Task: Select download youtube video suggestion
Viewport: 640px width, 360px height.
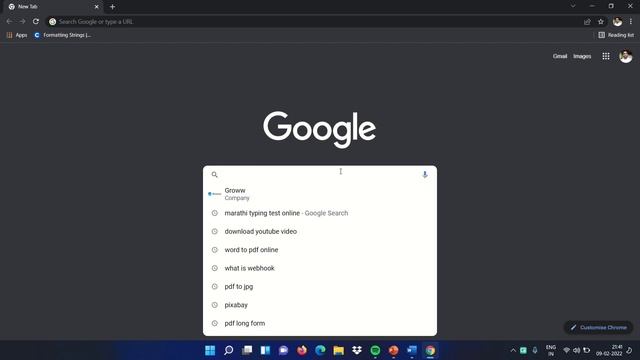Action: click(x=320, y=231)
